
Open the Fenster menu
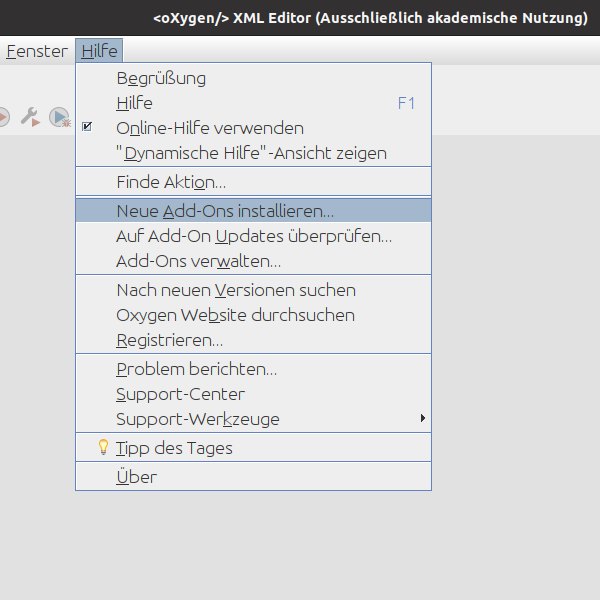point(36,51)
